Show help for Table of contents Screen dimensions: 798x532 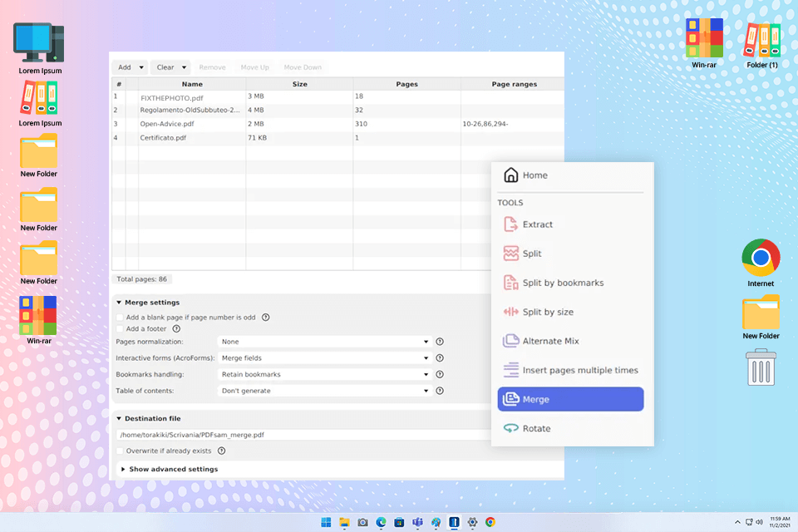click(440, 391)
